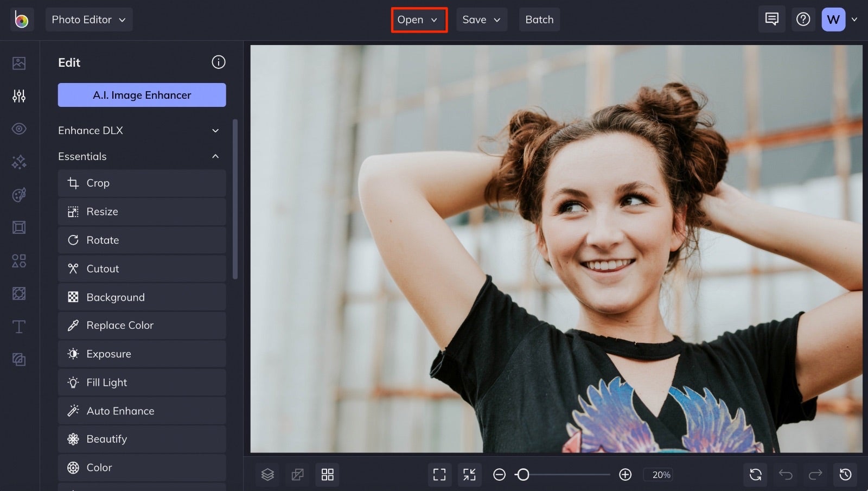Open the Open file menu
Image resolution: width=868 pixels, height=491 pixels.
click(418, 19)
